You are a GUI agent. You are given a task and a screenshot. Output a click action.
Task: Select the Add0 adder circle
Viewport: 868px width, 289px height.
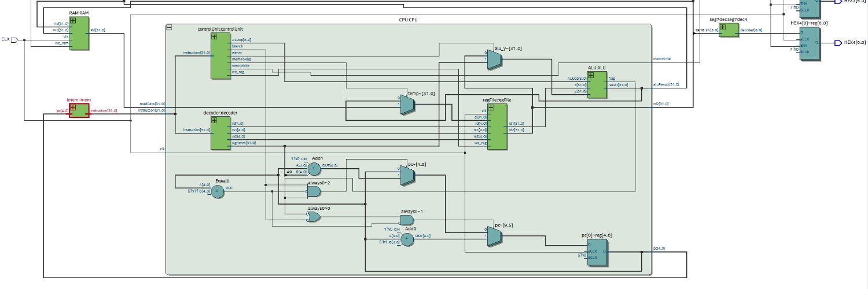click(407, 239)
